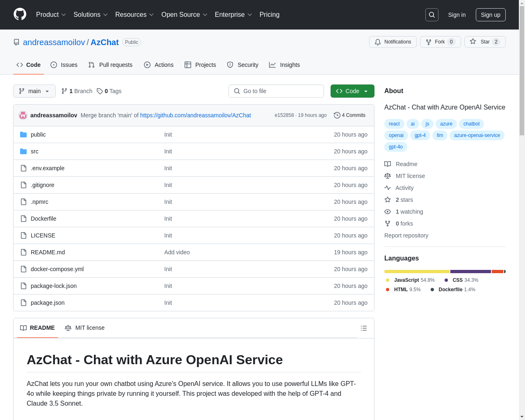Viewport: 525px width, 420px height.
Task: Open the Pricing page
Action: click(x=269, y=15)
